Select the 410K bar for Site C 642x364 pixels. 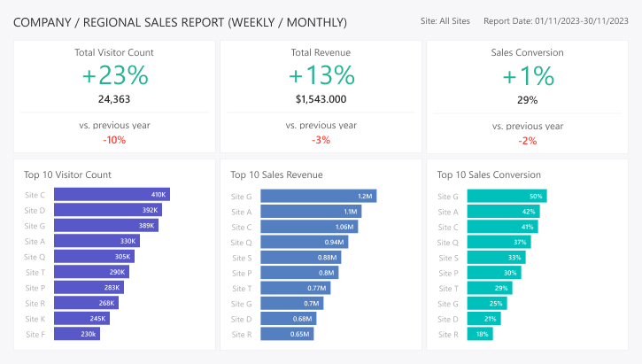click(x=112, y=195)
